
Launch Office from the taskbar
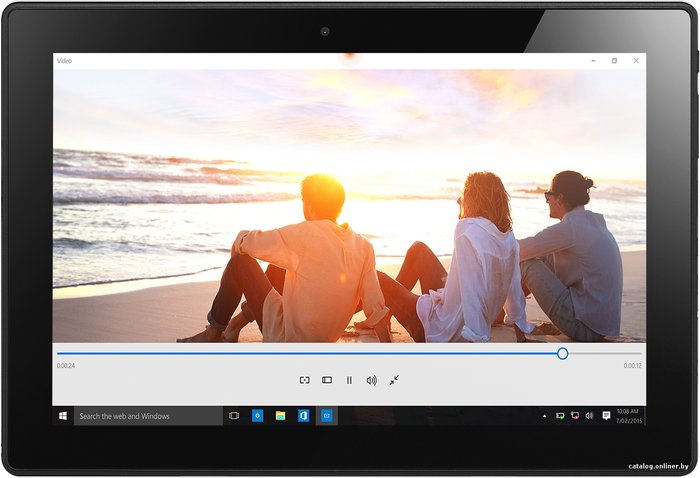point(304,416)
